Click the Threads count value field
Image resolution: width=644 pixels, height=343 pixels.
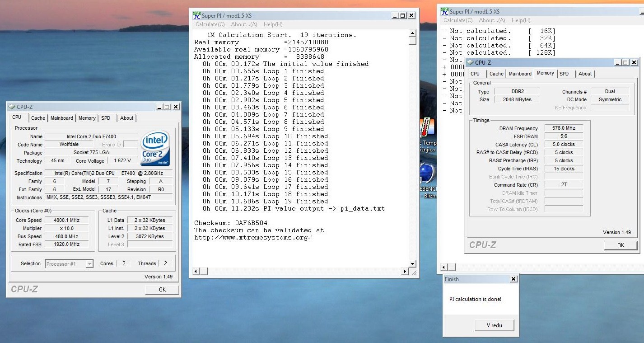point(165,263)
